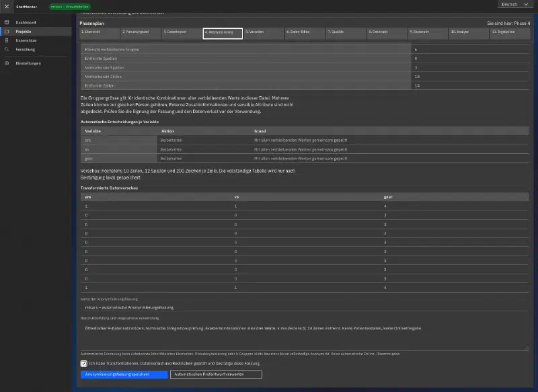Click the Grund column header
This screenshot has height=392, width=538.
pyautogui.click(x=260, y=131)
